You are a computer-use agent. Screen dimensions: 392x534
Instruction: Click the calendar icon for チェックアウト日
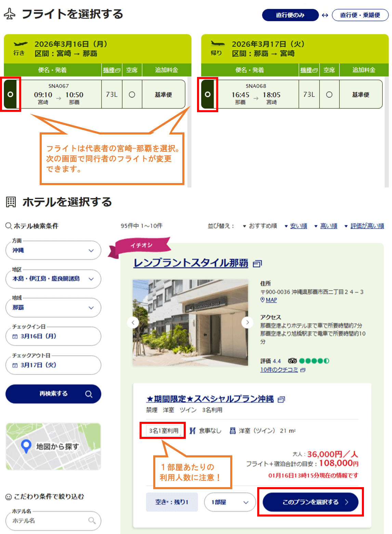(x=15, y=365)
